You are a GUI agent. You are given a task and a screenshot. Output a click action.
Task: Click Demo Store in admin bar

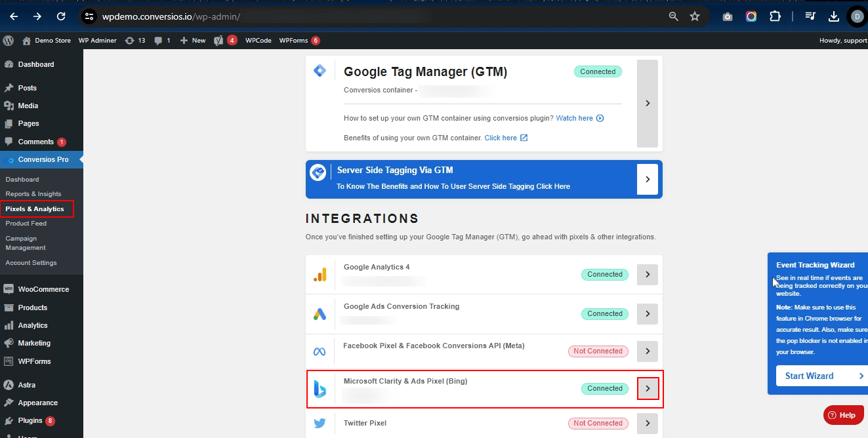pyautogui.click(x=47, y=40)
